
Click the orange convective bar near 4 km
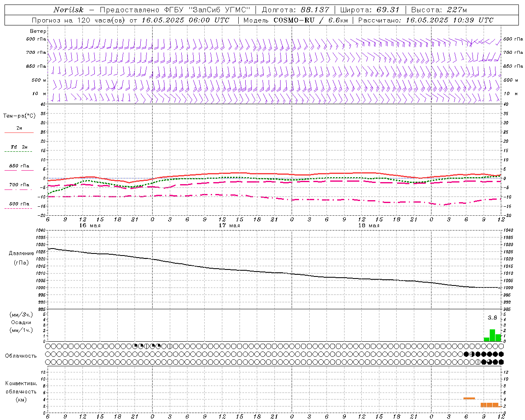point(469,398)
